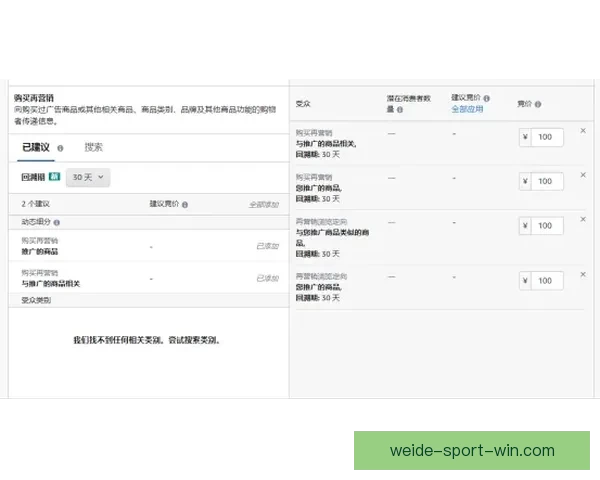Image resolution: width=600 pixels, height=480 pixels.
Task: Click 已添加 for 推广的商品 suggestion
Action: pos(267,246)
